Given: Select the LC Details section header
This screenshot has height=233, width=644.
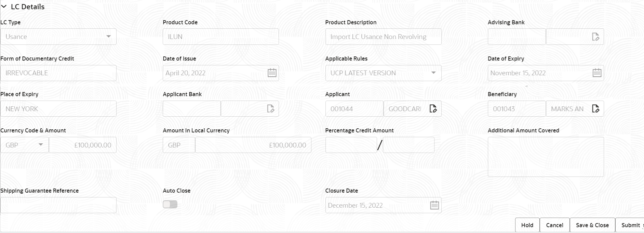Looking at the screenshot, I should pos(27,7).
